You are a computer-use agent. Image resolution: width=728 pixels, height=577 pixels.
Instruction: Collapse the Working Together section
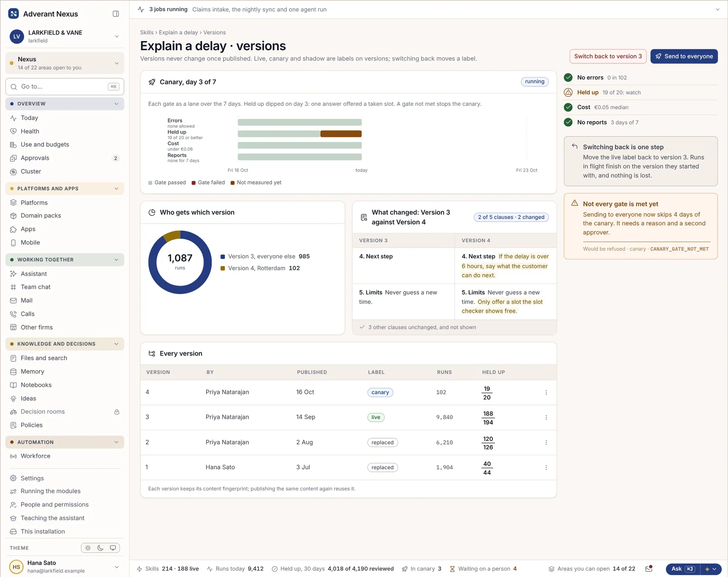pos(65,260)
